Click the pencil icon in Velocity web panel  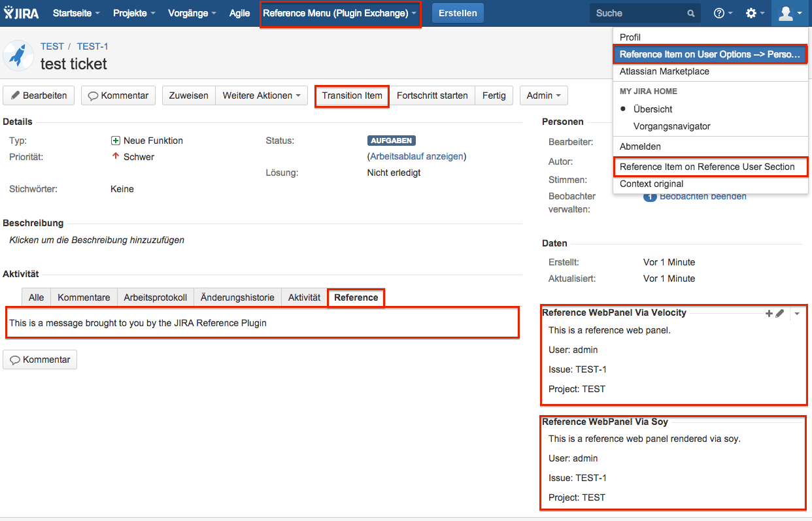pos(779,314)
